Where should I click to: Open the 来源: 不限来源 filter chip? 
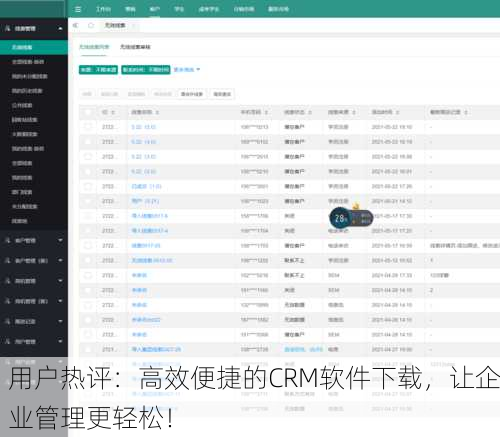[98, 70]
